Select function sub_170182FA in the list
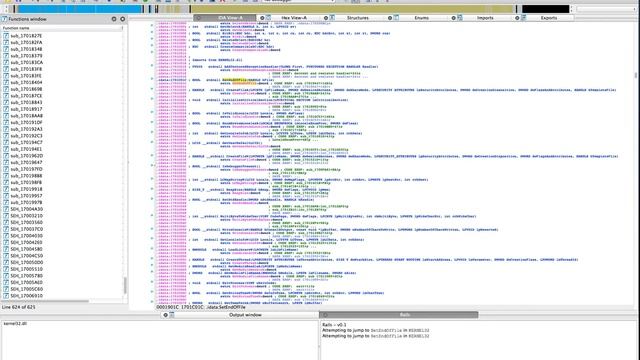Screen dimensions: 640x360 (x=26, y=42)
